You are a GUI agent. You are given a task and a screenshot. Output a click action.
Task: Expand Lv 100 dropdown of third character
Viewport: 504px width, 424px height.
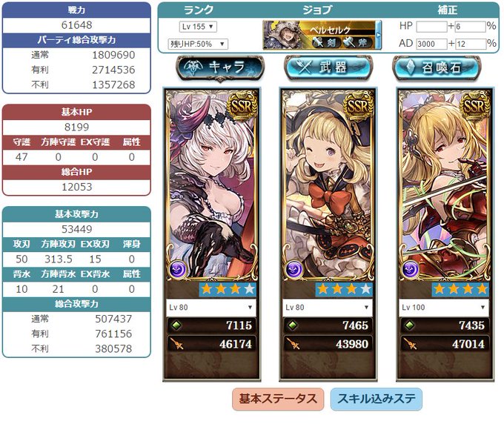tap(444, 308)
